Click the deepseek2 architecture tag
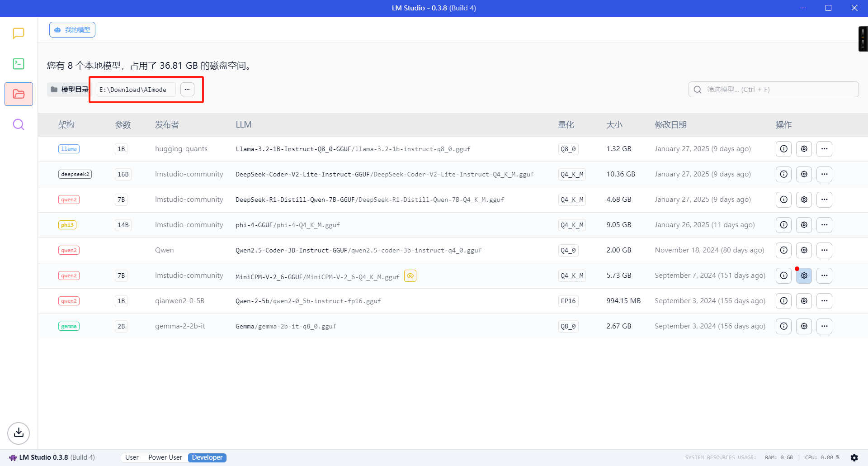The height and width of the screenshot is (466, 868). [x=75, y=174]
